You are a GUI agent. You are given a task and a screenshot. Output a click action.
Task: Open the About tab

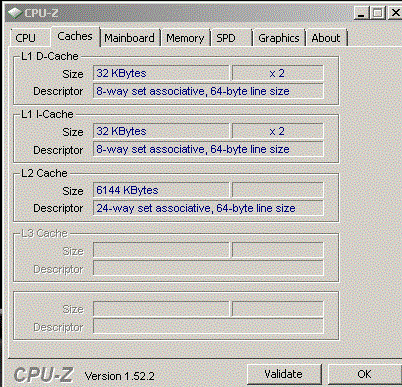(326, 38)
